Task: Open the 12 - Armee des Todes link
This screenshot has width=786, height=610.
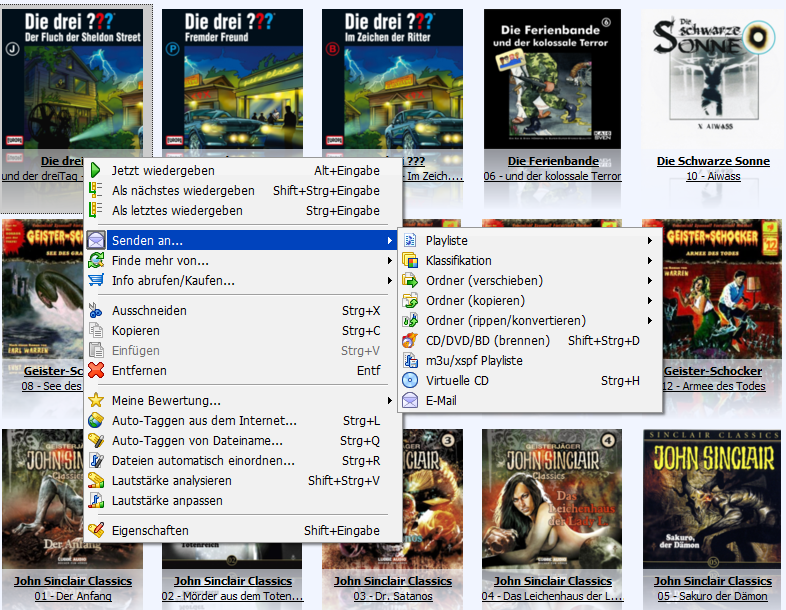Action: (x=714, y=386)
